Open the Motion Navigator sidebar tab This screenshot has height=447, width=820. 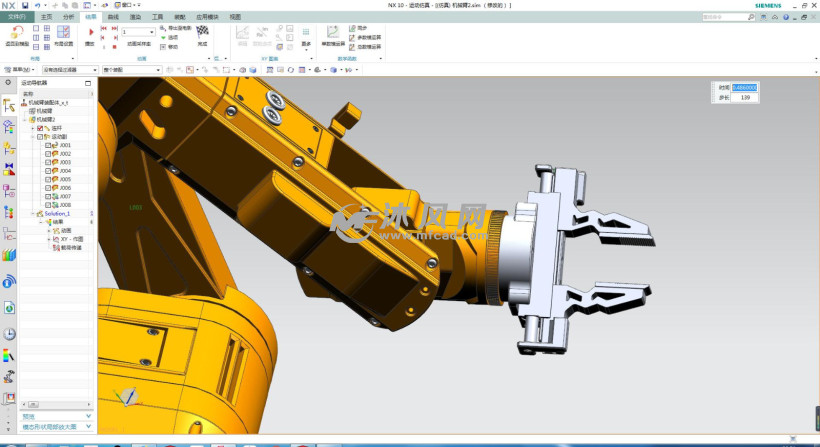point(9,104)
